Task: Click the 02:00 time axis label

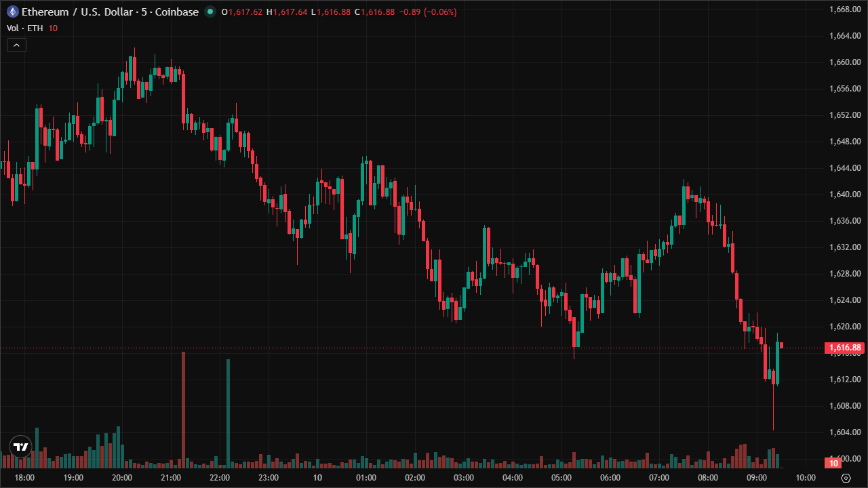Action: pyautogui.click(x=415, y=478)
